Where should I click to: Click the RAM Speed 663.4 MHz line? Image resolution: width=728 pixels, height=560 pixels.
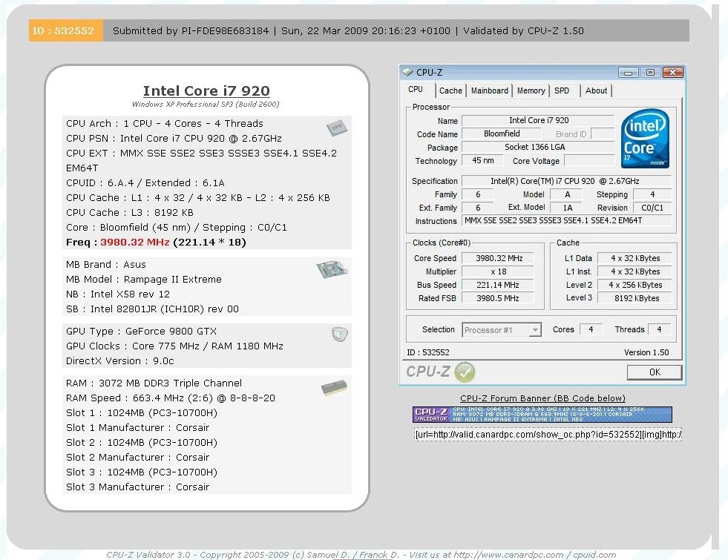pos(171,398)
